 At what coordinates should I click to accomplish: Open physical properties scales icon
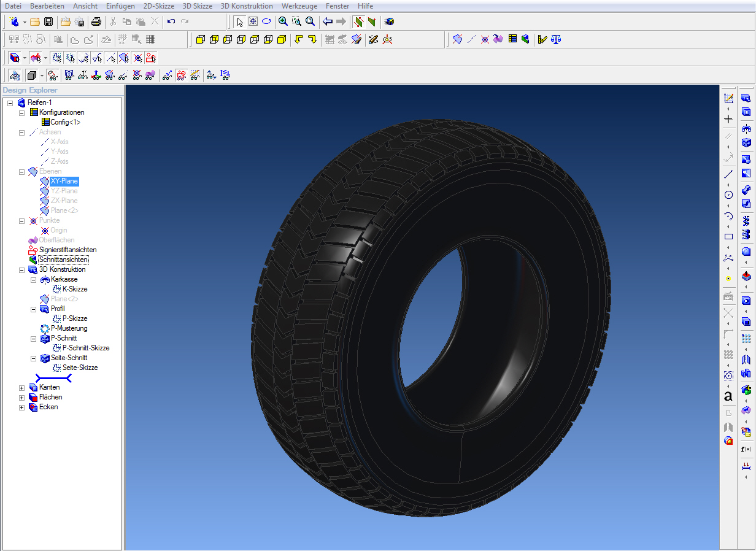click(556, 39)
